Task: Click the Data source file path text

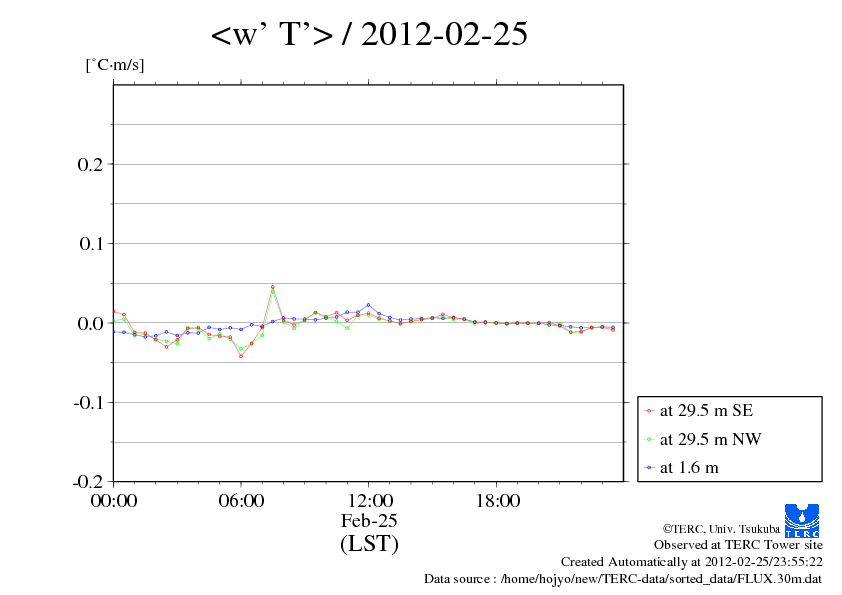Action: (623, 579)
